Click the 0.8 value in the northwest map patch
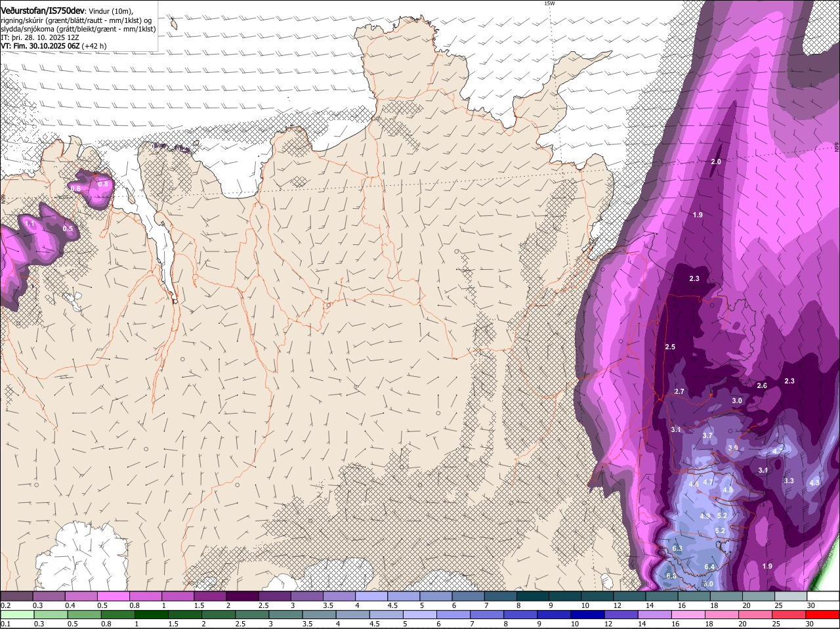 tap(103, 184)
